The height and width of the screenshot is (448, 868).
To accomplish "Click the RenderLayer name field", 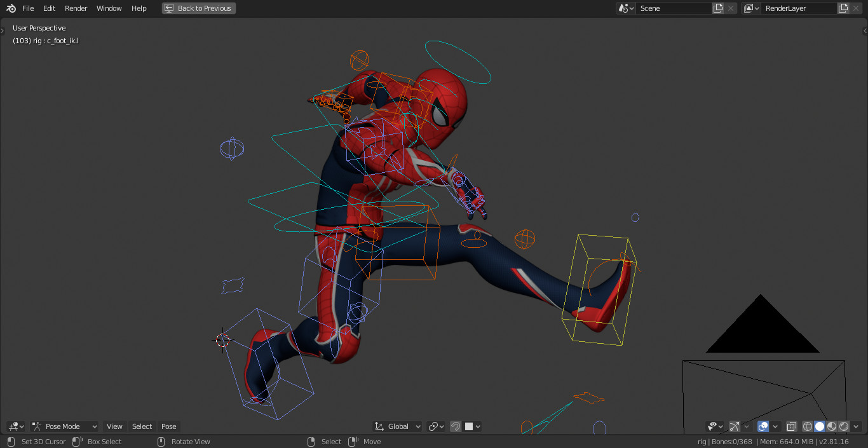I will (x=799, y=8).
